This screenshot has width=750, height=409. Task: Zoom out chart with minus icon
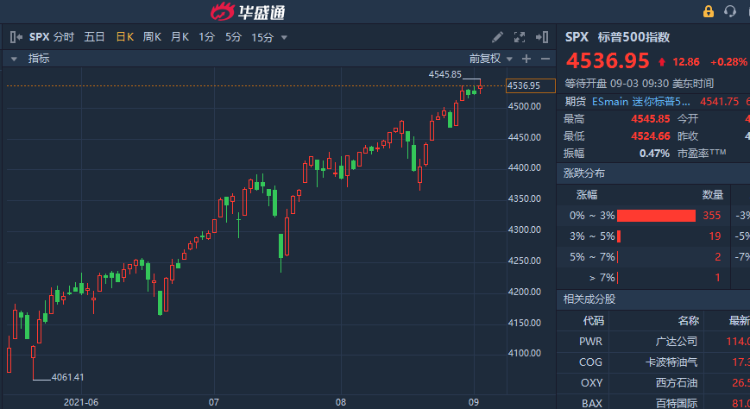543,59
